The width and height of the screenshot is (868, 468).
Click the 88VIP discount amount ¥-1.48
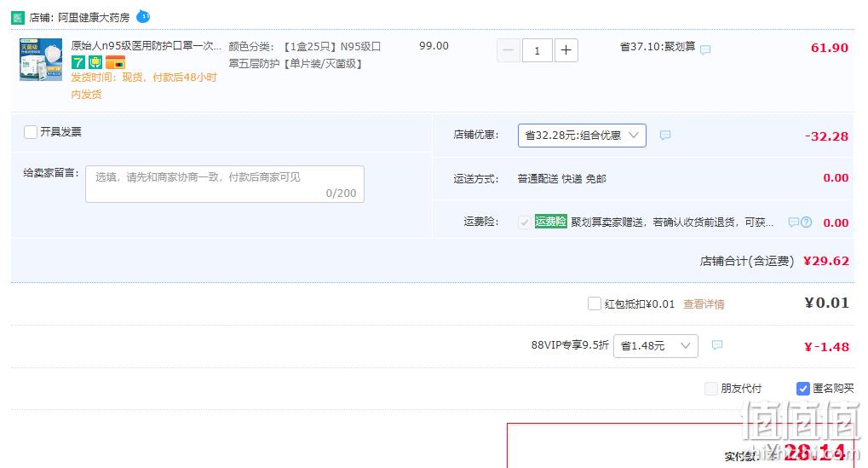coord(826,347)
